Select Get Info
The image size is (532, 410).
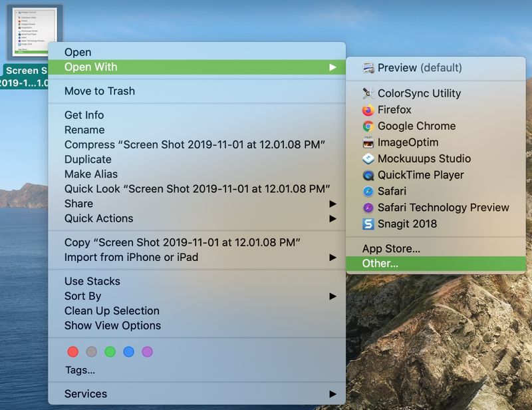point(197,115)
